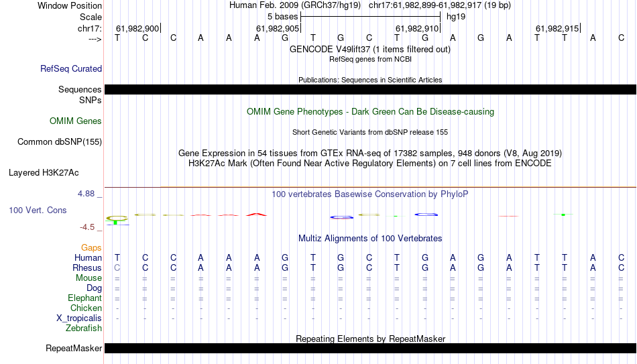
Task: Click the green bar under the first PhyloP logo
Action: tap(116, 223)
